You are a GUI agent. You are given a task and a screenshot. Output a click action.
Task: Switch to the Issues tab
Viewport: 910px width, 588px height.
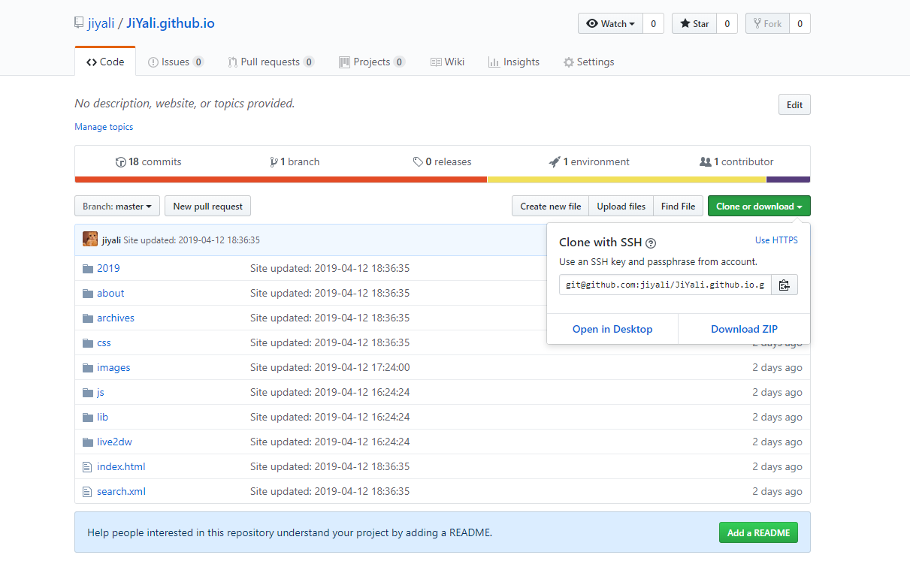pos(176,62)
